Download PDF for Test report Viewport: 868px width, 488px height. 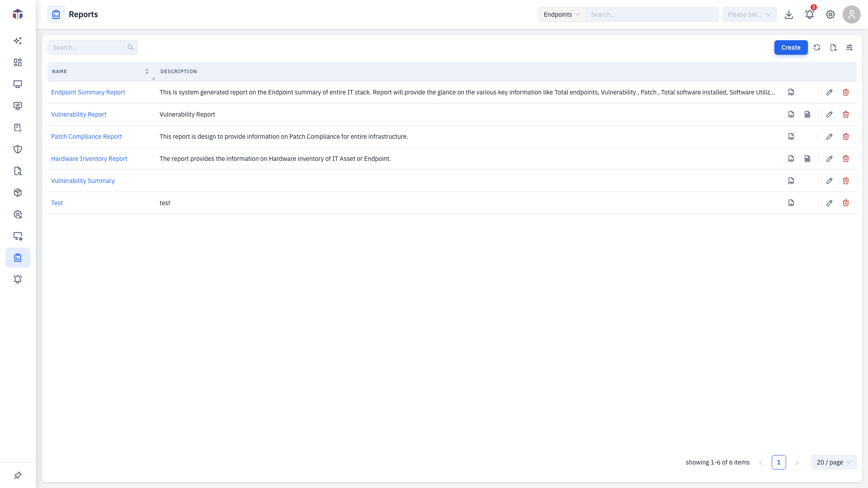point(791,203)
